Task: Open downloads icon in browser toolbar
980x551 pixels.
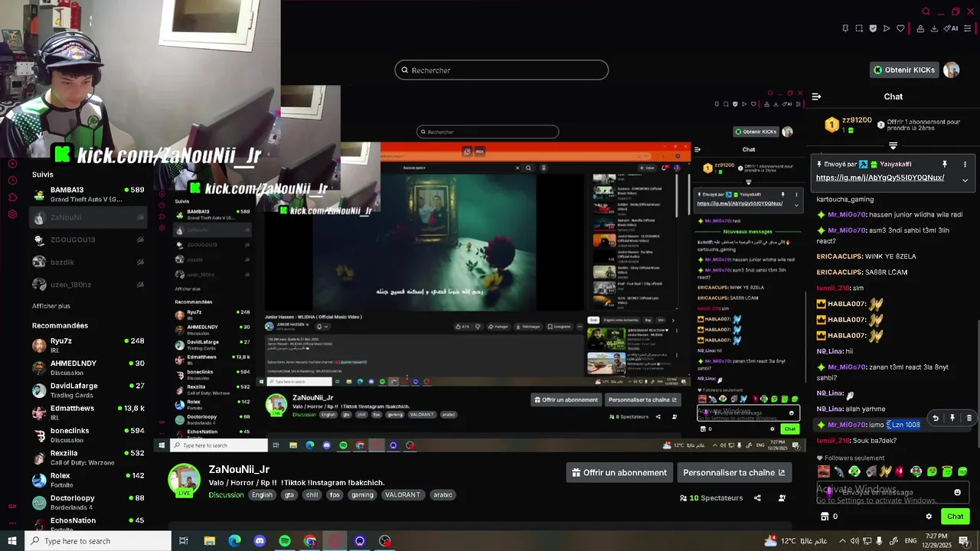Action: click(934, 28)
